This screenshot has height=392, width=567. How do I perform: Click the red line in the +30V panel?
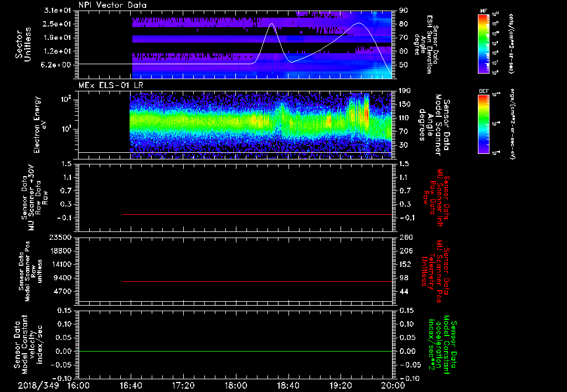tap(257, 214)
